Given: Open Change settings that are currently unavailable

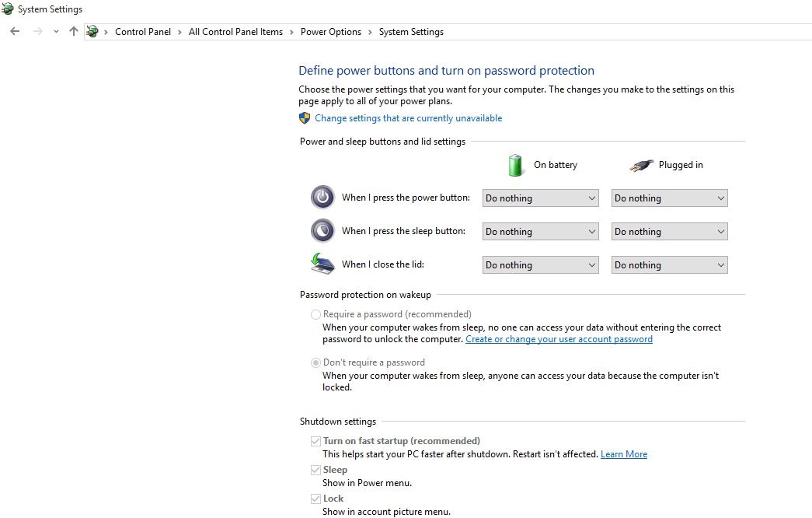Looking at the screenshot, I should coord(408,118).
